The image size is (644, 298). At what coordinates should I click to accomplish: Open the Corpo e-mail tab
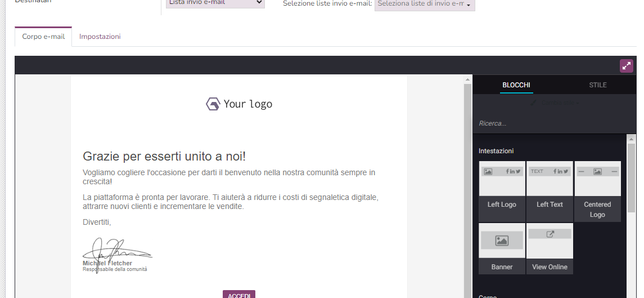(x=43, y=37)
